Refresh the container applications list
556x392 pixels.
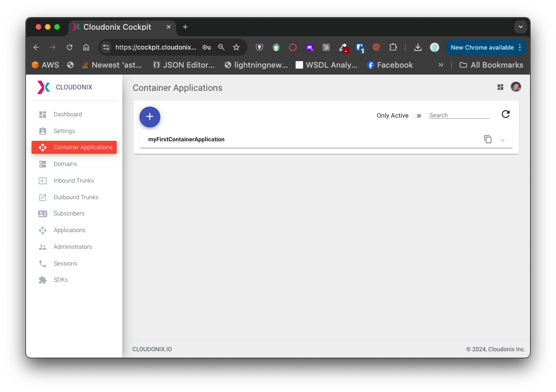click(505, 114)
